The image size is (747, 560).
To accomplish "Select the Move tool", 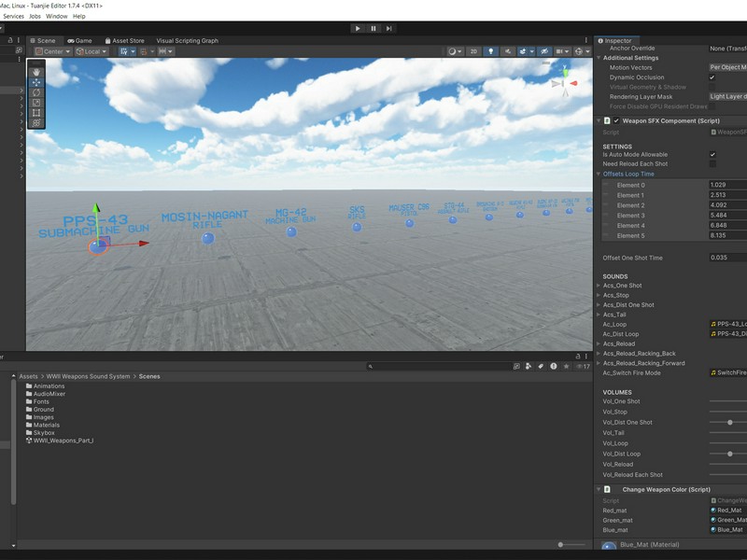I will 36,82.
